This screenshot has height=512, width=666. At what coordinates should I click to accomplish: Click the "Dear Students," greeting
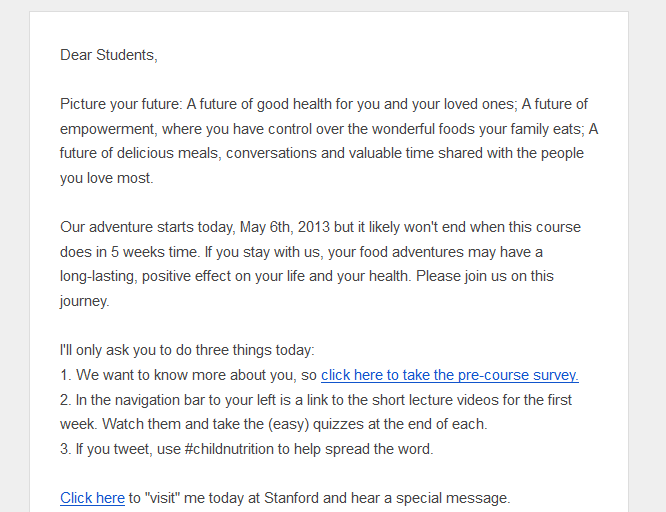[109, 55]
